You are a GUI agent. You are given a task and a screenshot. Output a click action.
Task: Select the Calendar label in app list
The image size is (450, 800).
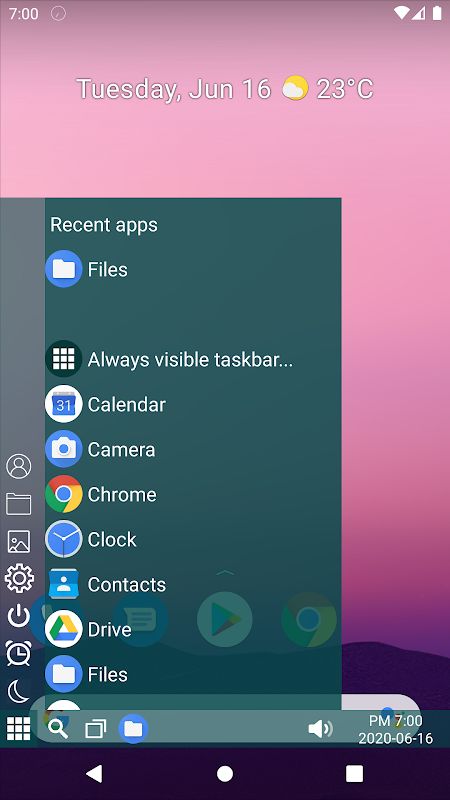[127, 404]
